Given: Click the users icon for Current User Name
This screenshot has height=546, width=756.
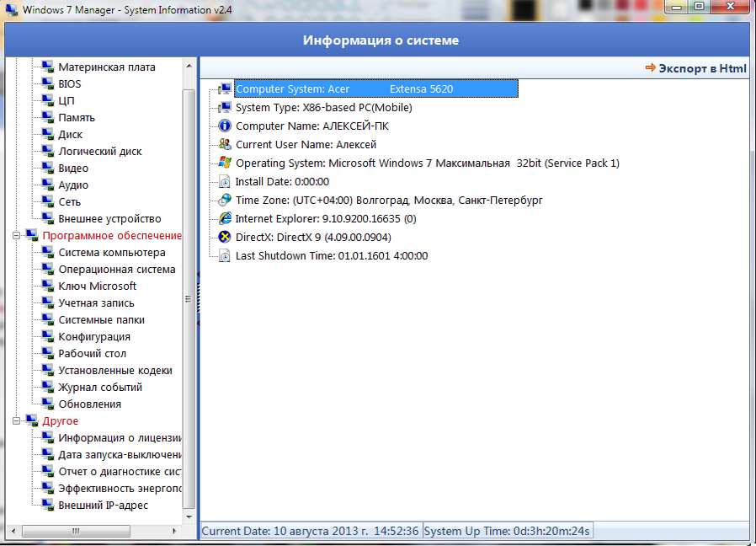Looking at the screenshot, I should [x=225, y=144].
